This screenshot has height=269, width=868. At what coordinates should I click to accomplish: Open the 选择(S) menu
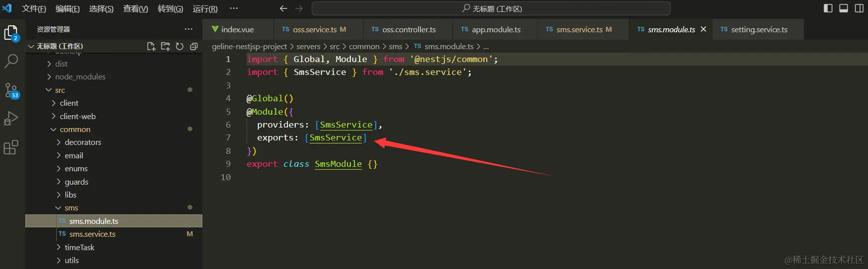(101, 8)
